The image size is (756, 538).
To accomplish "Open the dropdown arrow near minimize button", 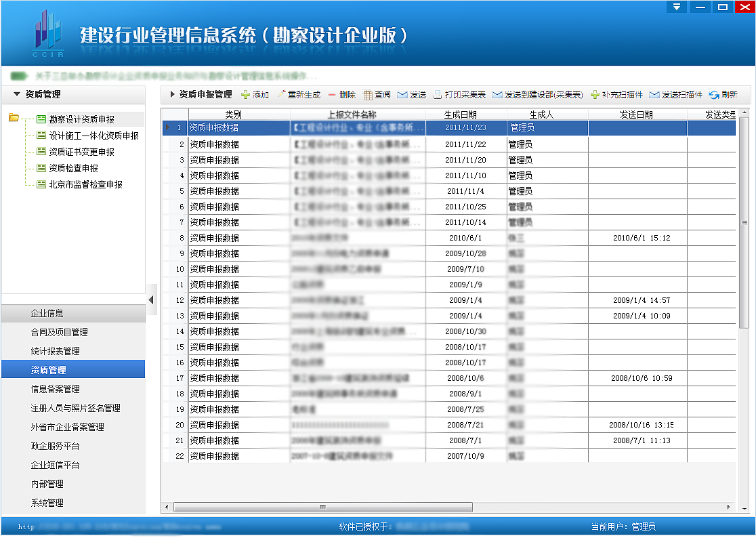I will [676, 7].
